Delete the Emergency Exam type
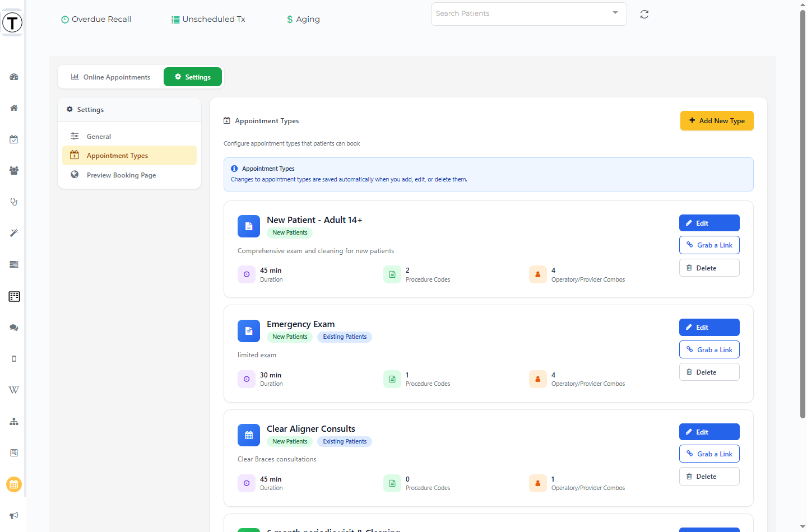Screen dimensions: 807x532 709,372
